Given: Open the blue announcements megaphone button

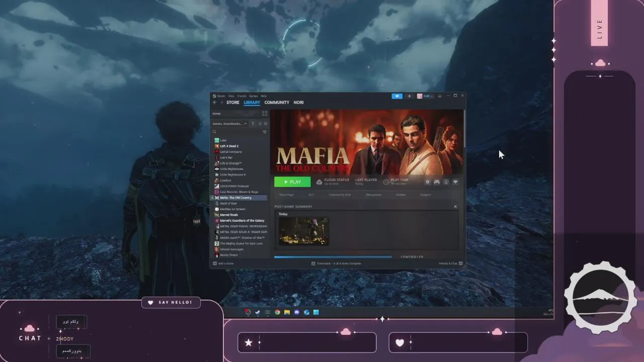Looking at the screenshot, I should [x=397, y=96].
